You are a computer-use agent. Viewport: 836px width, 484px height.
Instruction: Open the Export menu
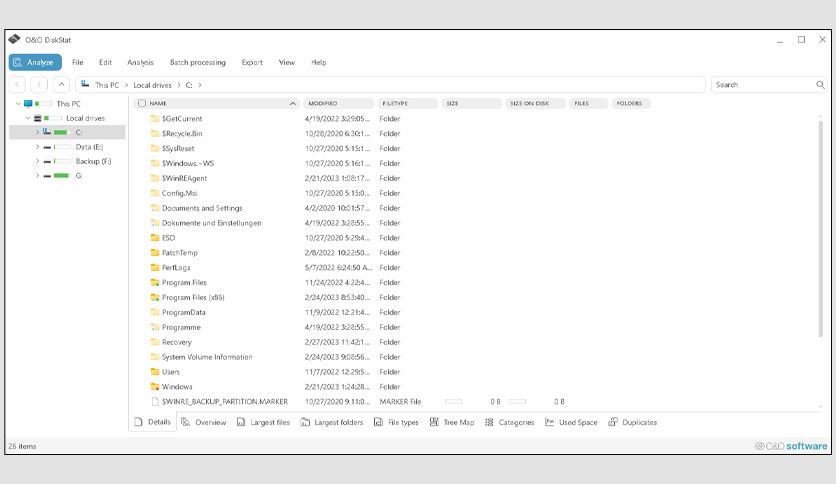tap(252, 62)
